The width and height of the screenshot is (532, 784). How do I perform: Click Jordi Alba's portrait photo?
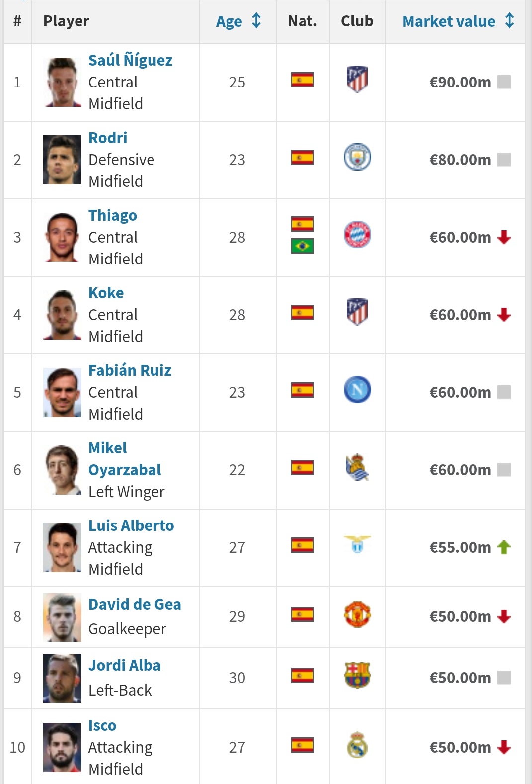[x=62, y=678]
